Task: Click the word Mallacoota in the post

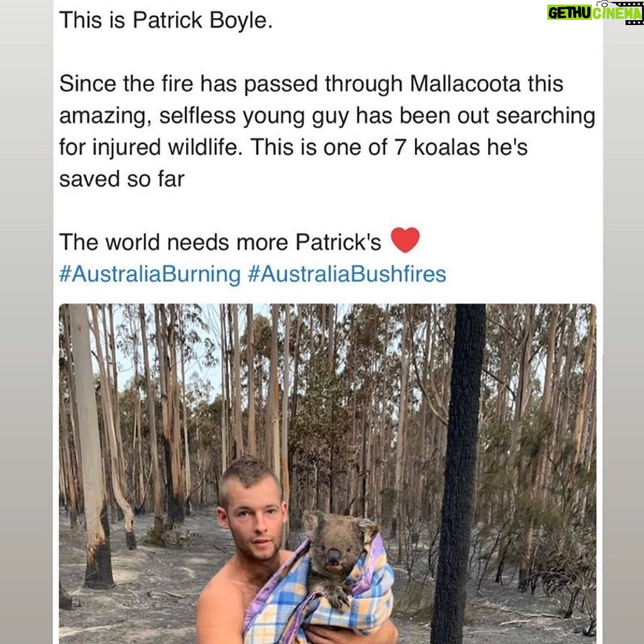Action: 466,84
